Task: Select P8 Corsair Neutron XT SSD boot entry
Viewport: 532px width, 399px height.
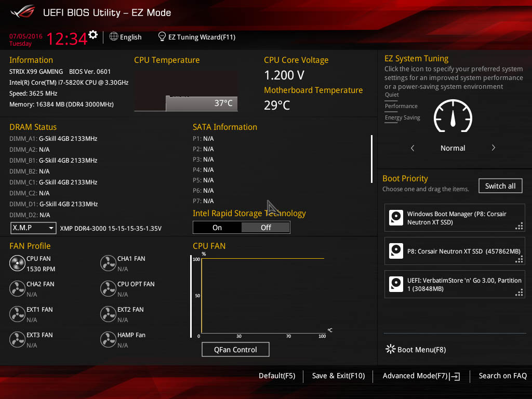Action: [455, 251]
